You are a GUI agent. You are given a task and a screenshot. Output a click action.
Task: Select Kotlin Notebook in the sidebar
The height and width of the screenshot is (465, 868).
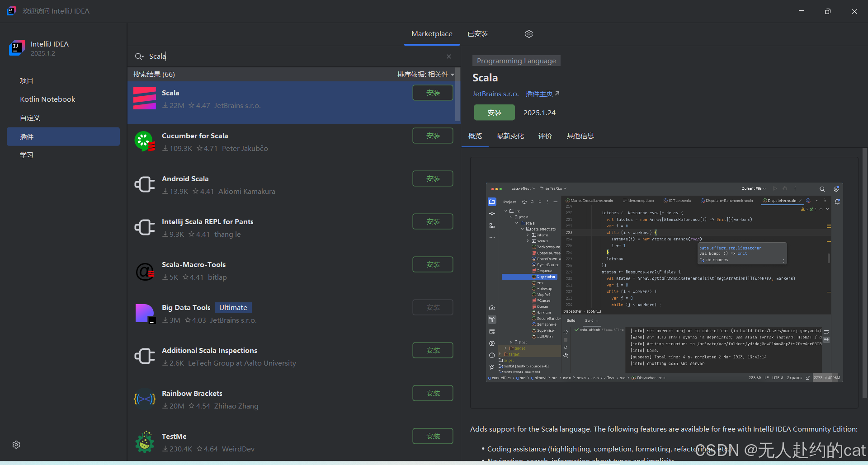pyautogui.click(x=63, y=99)
